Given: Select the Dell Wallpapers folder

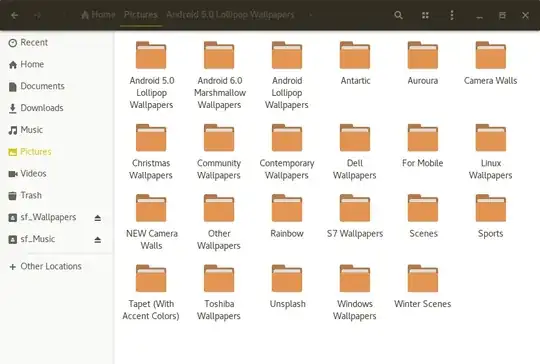Looking at the screenshot, I should [355, 152].
